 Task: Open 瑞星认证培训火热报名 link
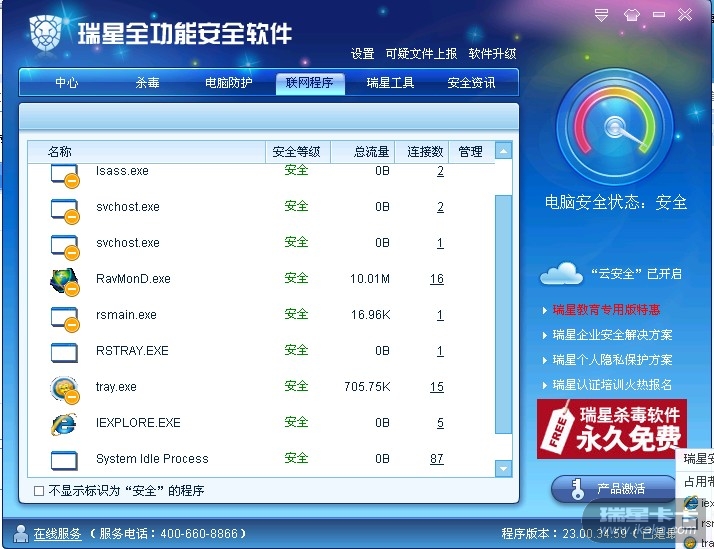click(612, 385)
